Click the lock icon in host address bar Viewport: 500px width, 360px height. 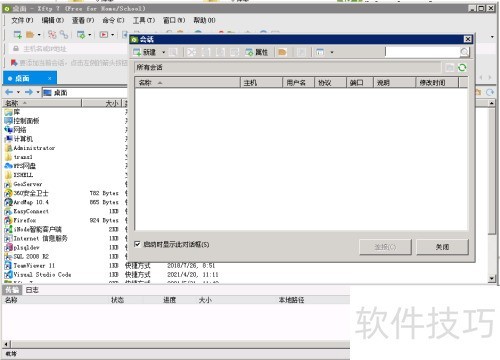pyautogui.click(x=16, y=49)
